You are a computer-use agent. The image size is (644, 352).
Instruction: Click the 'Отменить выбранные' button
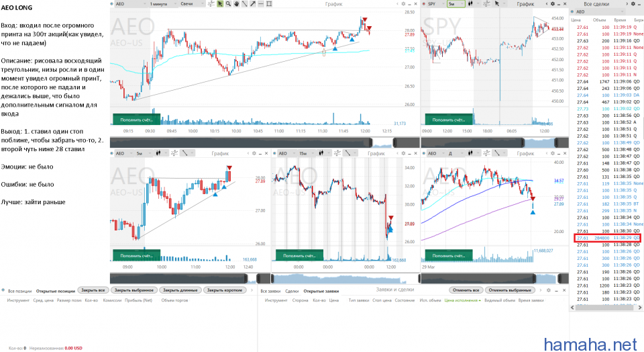coord(510,290)
